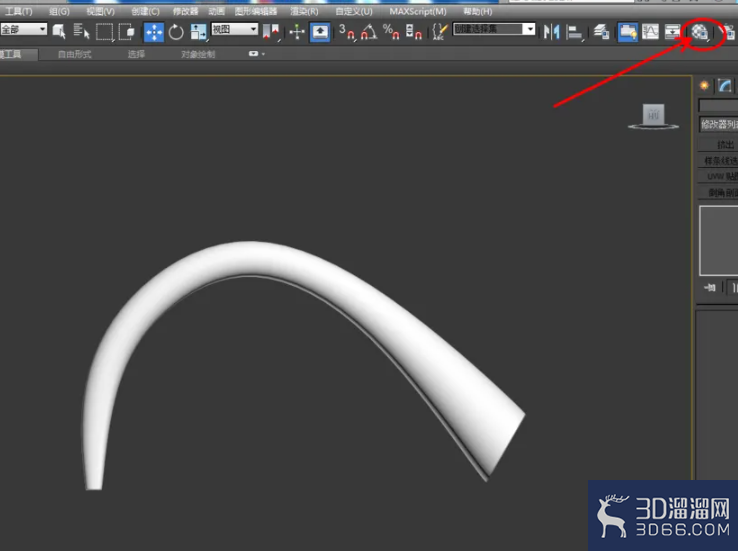This screenshot has width=738, height=551.
Task: Toggle Window/Crossing selection mode
Action: point(127,32)
